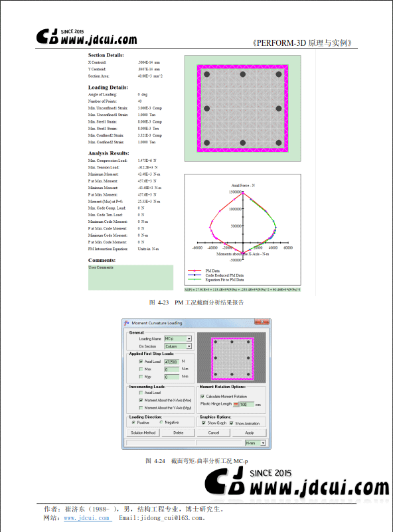
Task: Toggle the Show Animation checkbox
Action: (x=231, y=423)
